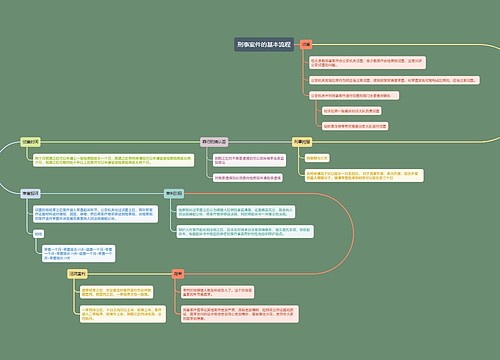Image resolution: width=500 pixels, height=360 pixels.
Task: Click the first teal note under 审判阶段
Action: point(236,212)
